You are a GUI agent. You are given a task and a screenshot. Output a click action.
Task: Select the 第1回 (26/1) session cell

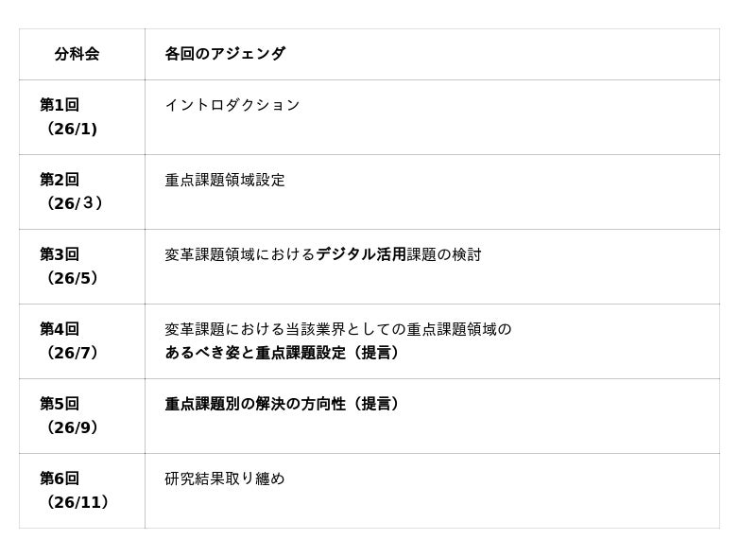pyautogui.click(x=81, y=116)
